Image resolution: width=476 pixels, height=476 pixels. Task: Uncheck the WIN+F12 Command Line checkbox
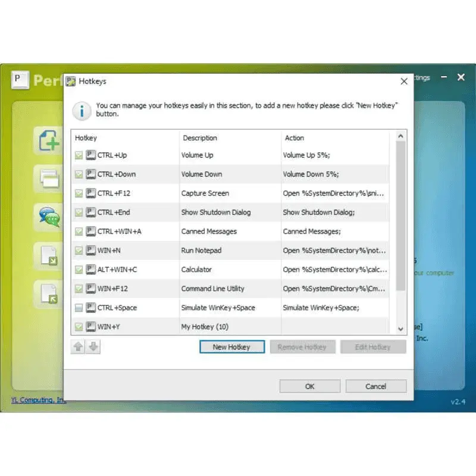pos(79,289)
